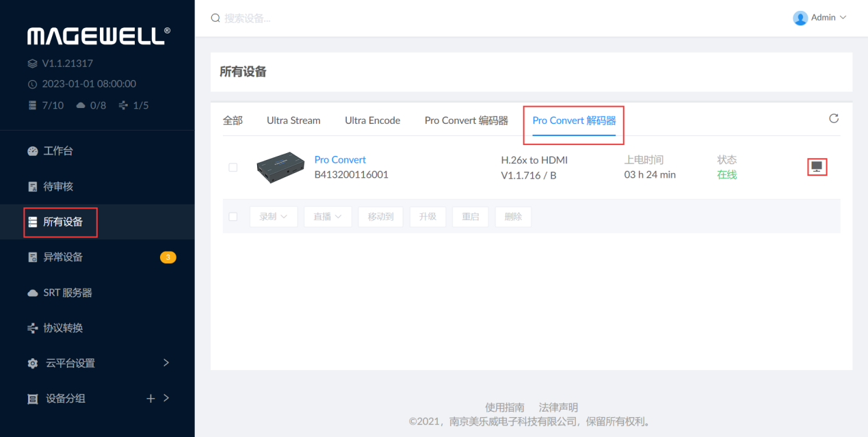Click the 工作台 dashboard icon in sidebar

pyautogui.click(x=33, y=151)
